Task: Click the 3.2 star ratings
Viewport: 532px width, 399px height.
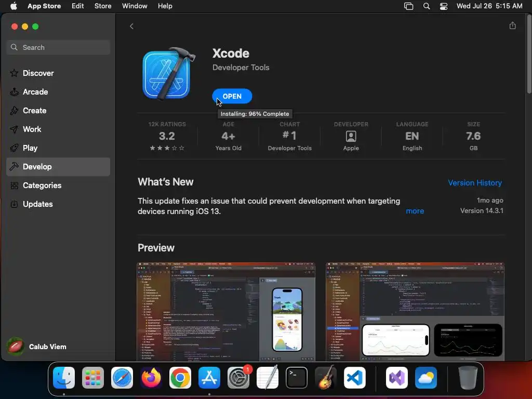Action: pos(167,136)
